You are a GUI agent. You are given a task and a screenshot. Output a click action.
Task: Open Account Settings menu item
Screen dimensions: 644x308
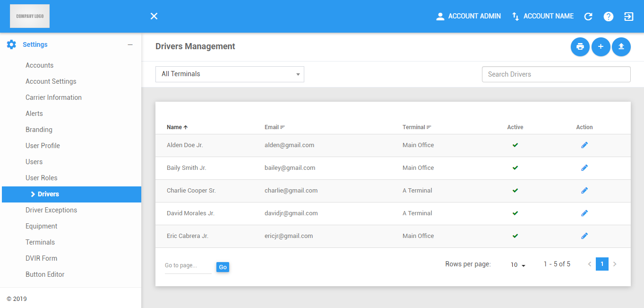click(x=51, y=81)
